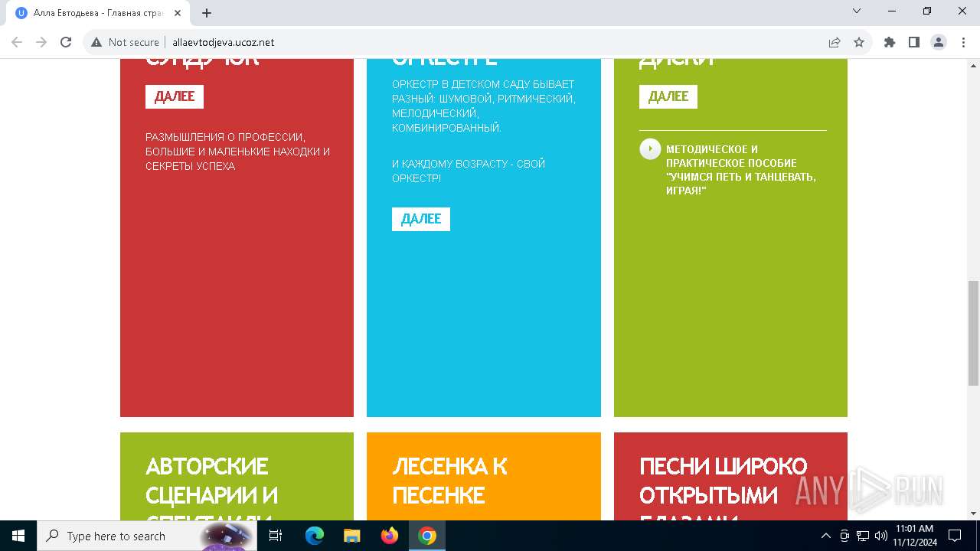Image resolution: width=980 pixels, height=551 pixels.
Task: Open Task View on taskbar
Action: click(x=276, y=536)
